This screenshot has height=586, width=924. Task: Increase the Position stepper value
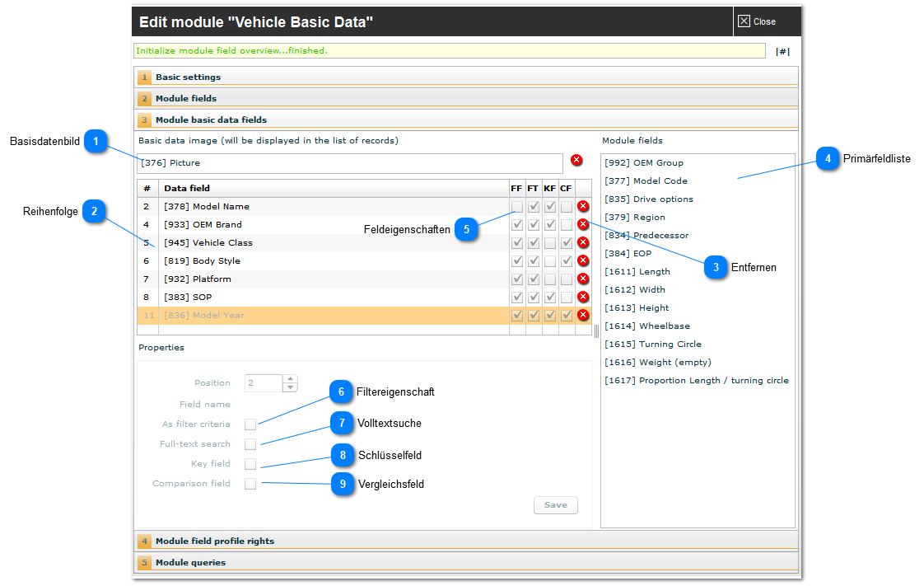tap(290, 379)
